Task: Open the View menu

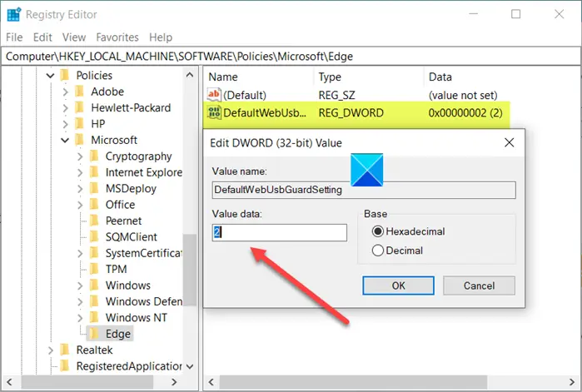Action: (74, 37)
